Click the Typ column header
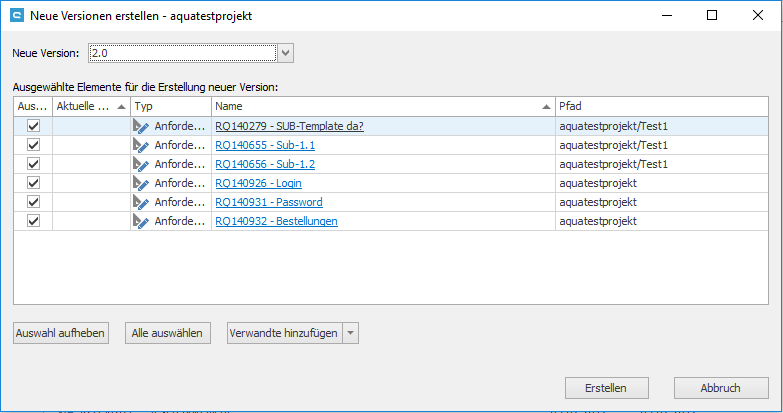Viewport: 783px width, 413px height. [170, 106]
